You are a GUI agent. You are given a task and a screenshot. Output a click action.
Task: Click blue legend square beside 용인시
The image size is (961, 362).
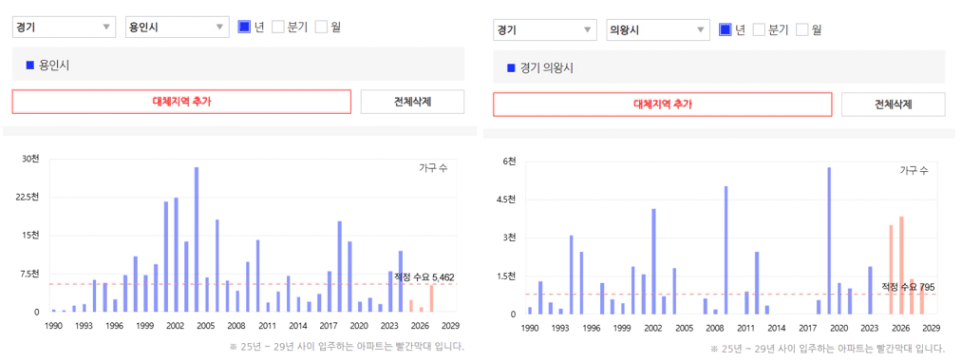pos(30,65)
